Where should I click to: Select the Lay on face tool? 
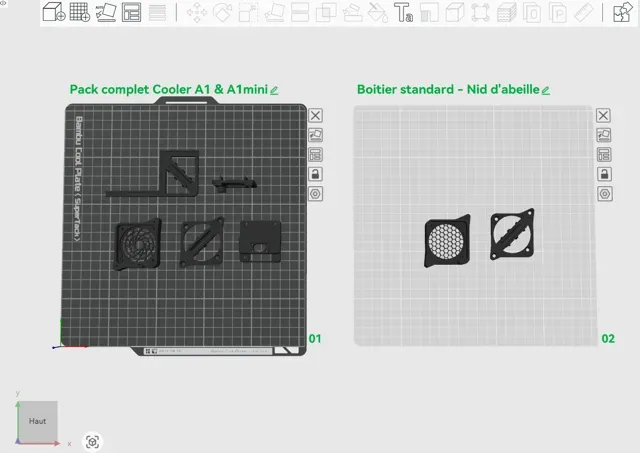click(x=275, y=13)
